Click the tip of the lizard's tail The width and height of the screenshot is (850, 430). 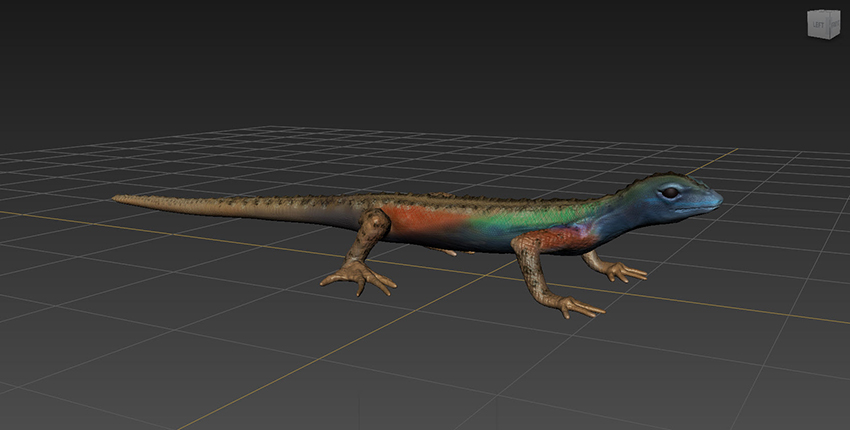click(x=116, y=199)
